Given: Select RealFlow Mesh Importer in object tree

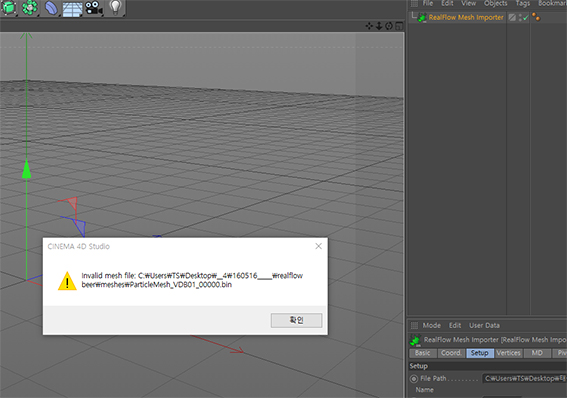Looking at the screenshot, I should point(466,17).
